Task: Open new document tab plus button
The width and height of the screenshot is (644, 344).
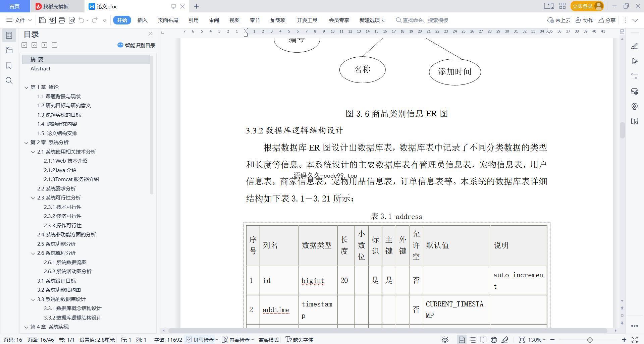Action: [197, 6]
